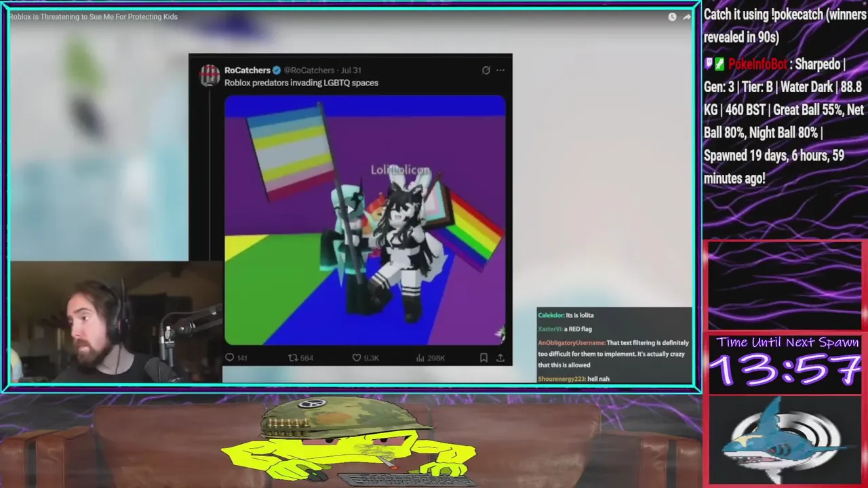
Task: Open the tweet's three-dot more menu
Action: point(500,70)
